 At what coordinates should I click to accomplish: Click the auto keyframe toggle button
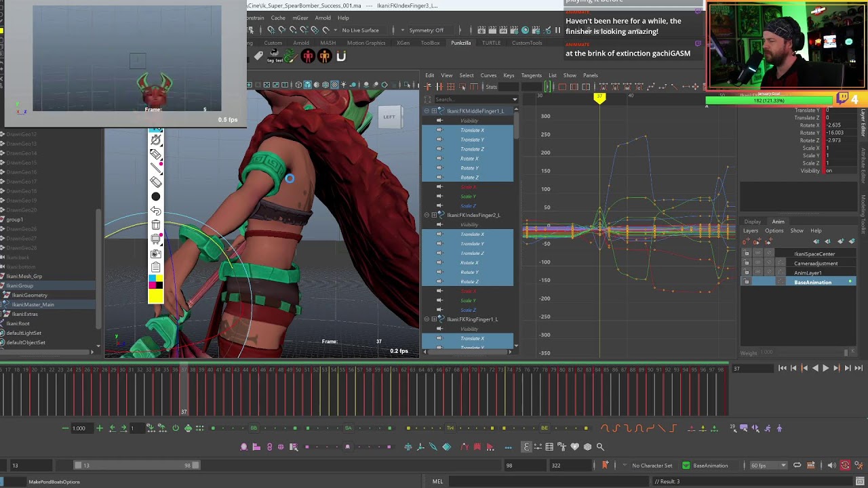[845, 466]
